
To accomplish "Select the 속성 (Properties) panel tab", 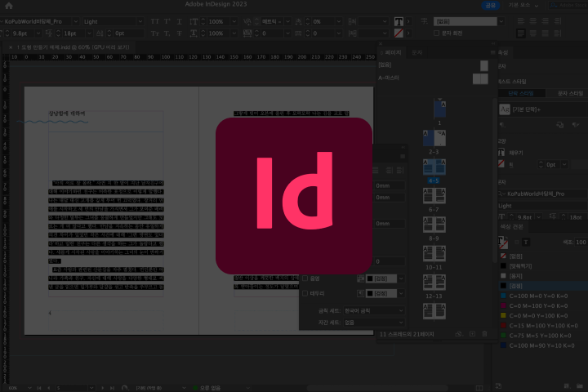I will [503, 52].
